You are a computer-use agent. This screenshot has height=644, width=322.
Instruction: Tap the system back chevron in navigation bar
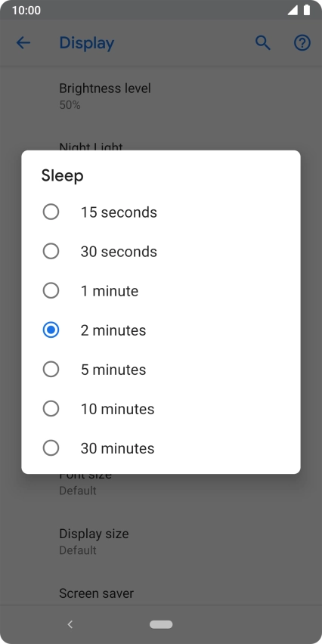70,624
